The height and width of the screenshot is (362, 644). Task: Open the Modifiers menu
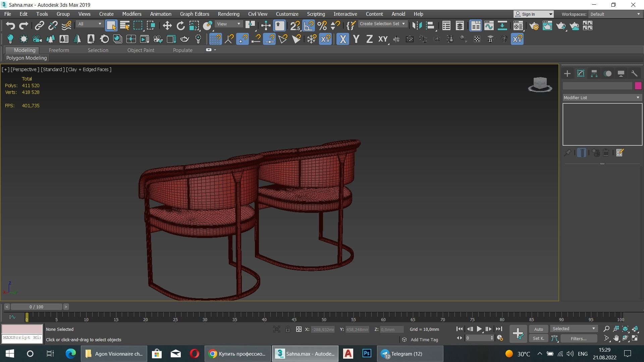(x=131, y=14)
